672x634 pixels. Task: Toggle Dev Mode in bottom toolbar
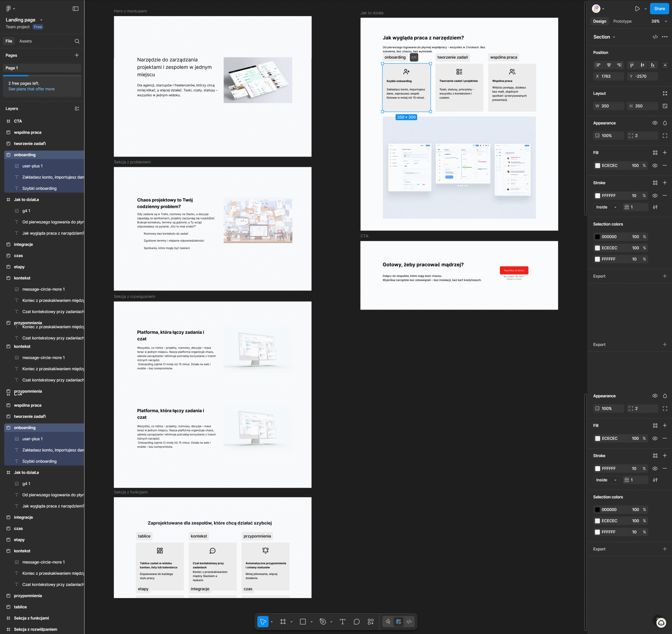tap(409, 621)
